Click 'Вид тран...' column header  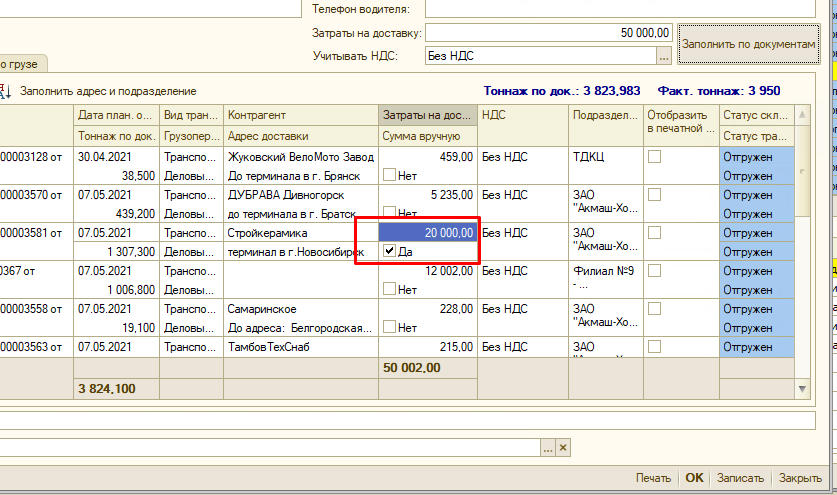[191, 115]
